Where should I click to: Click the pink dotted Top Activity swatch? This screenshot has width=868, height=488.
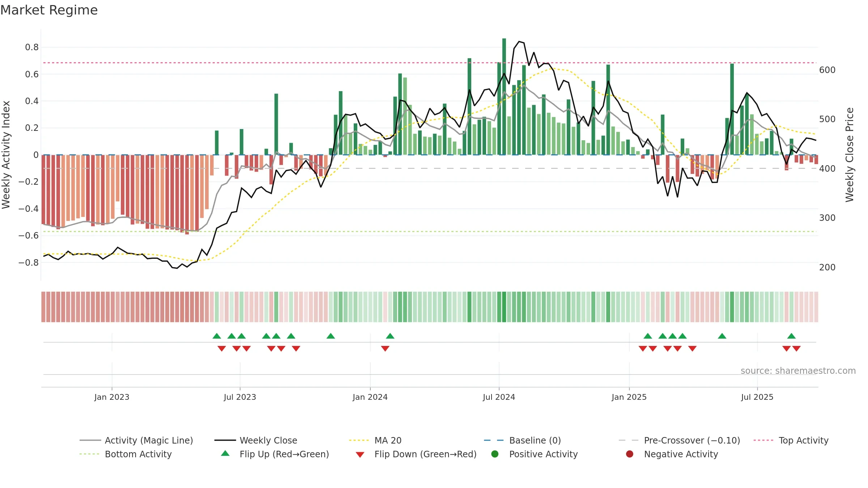(x=763, y=440)
